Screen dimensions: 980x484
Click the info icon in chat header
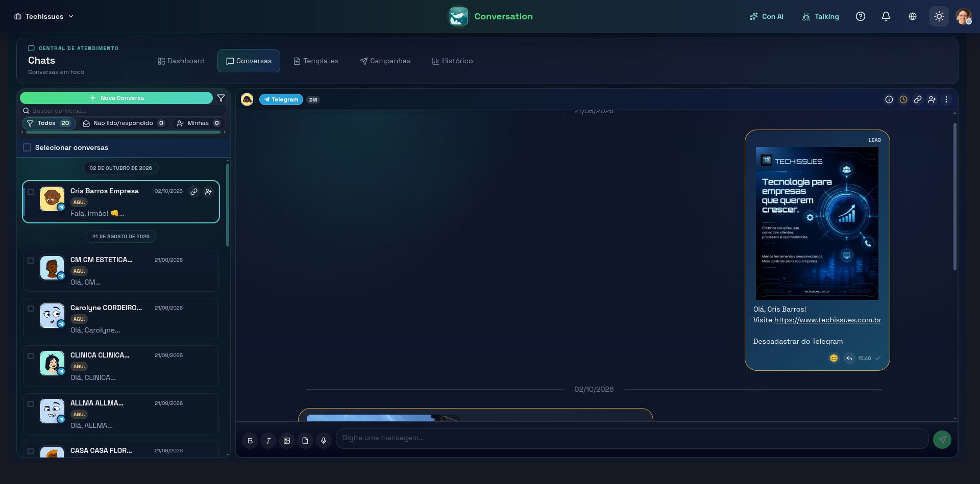tap(889, 99)
